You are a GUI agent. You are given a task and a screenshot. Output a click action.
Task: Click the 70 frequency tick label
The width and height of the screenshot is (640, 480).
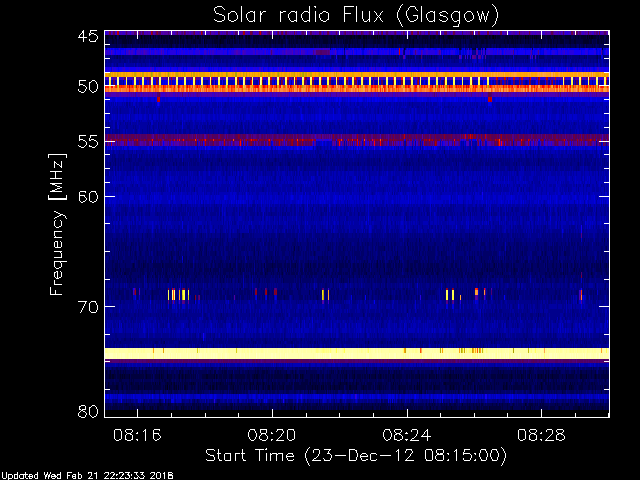(x=88, y=307)
